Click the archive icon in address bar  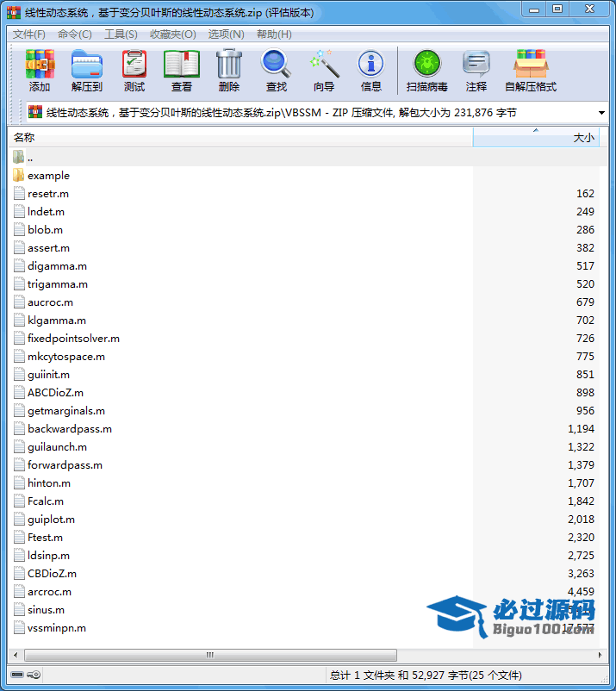coord(34,112)
